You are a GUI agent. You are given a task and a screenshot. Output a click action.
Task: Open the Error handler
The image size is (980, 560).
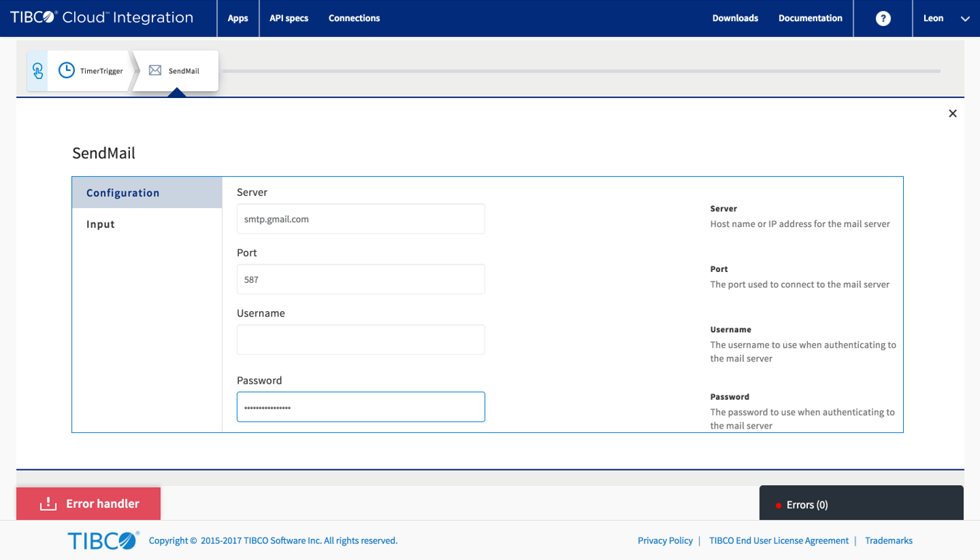[x=102, y=503]
